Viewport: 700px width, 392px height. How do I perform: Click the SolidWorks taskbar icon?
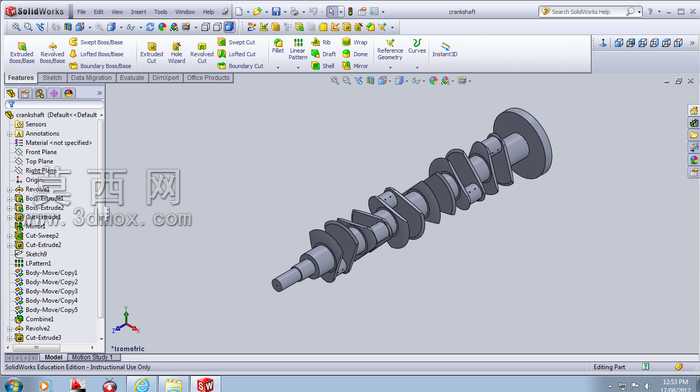tap(205, 384)
